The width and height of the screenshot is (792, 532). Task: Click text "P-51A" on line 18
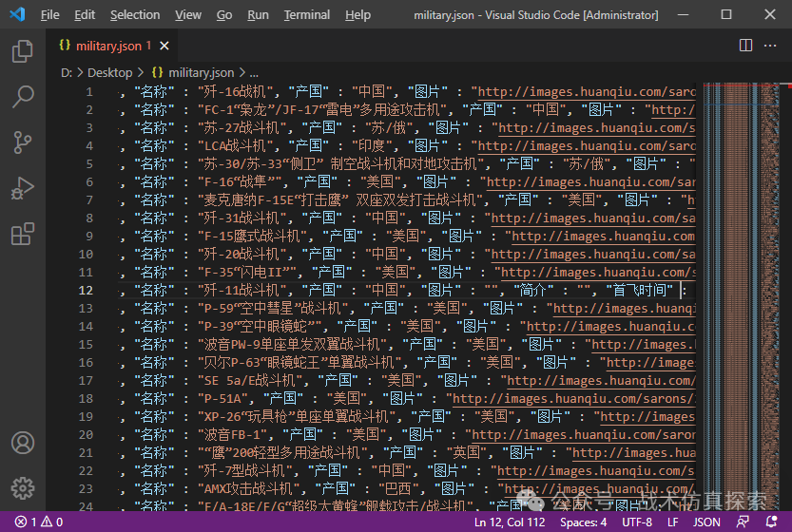tap(222, 399)
